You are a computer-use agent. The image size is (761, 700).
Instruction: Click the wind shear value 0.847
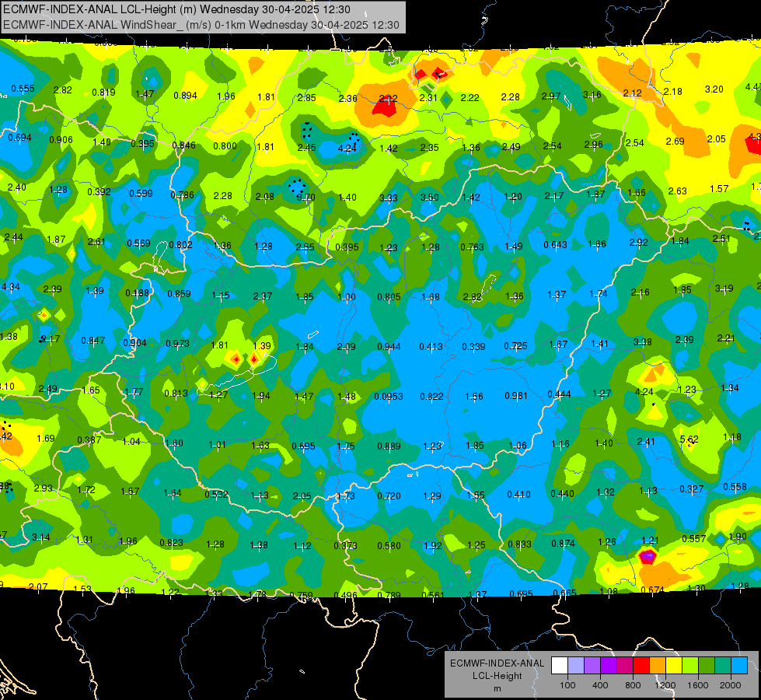[x=93, y=340]
